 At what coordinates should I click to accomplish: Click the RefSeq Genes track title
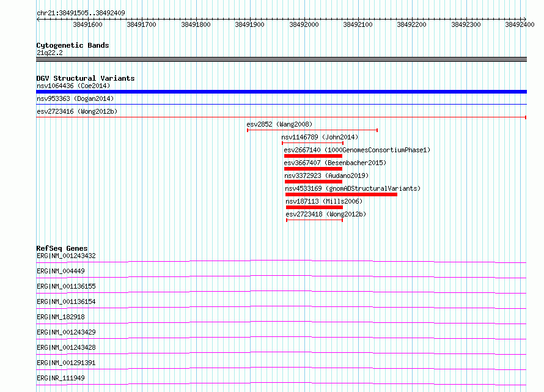coord(62,248)
